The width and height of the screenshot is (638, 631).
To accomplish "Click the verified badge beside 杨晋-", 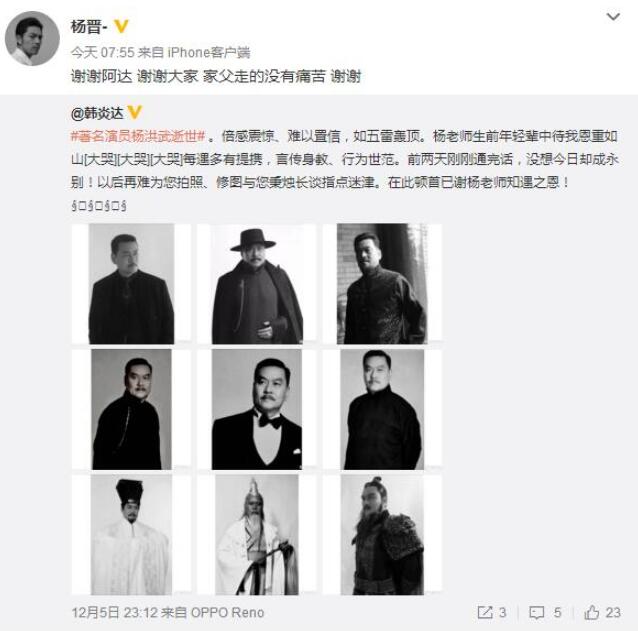I will (121, 26).
